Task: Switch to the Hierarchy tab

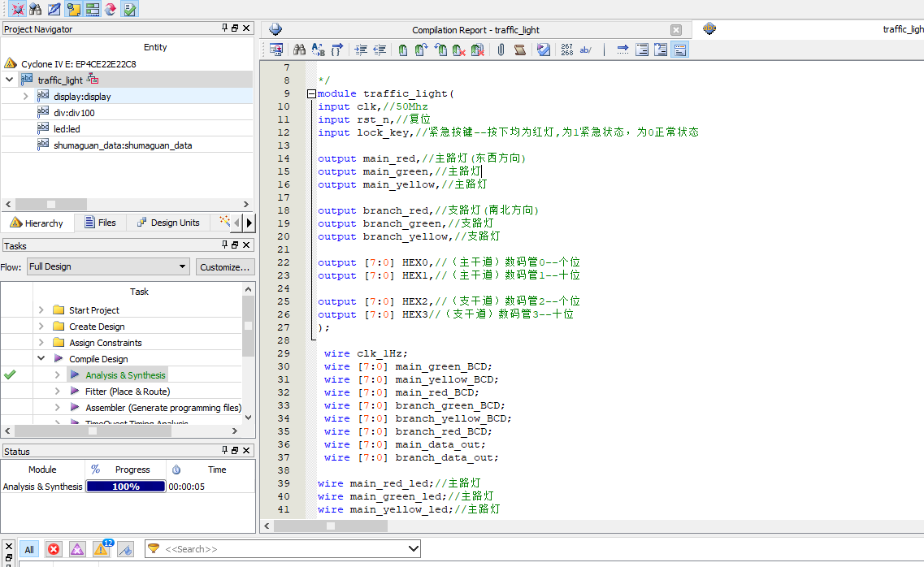Action: point(37,223)
